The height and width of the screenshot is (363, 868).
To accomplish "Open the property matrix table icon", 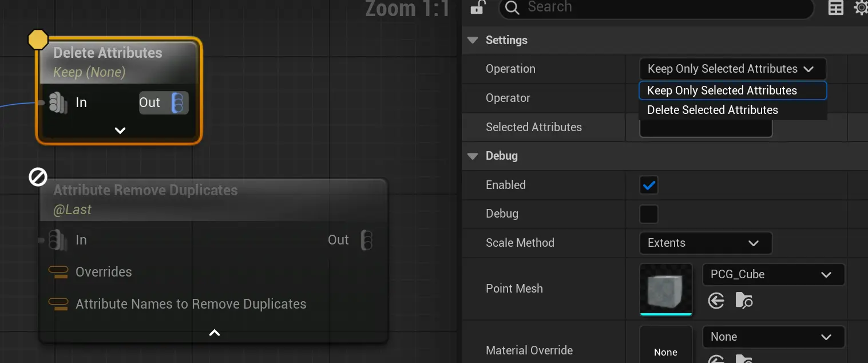I will [836, 7].
